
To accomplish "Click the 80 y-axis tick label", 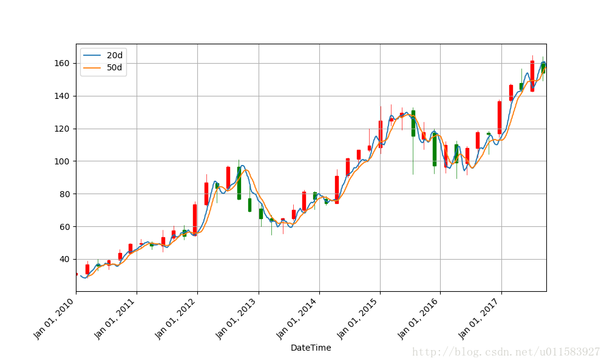I will pos(65,194).
